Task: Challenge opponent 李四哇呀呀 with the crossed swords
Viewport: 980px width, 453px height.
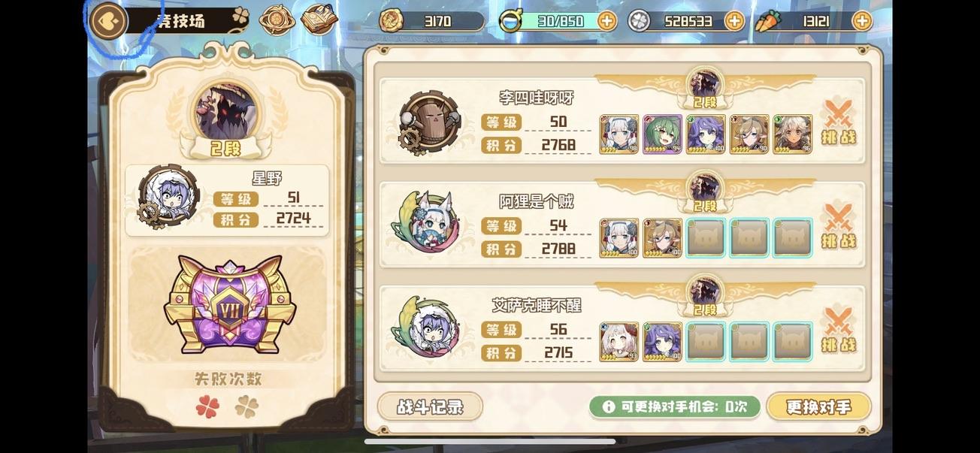Action: [x=839, y=122]
